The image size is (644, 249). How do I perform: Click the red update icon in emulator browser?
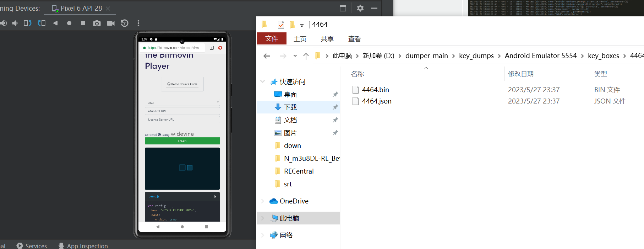(220, 48)
